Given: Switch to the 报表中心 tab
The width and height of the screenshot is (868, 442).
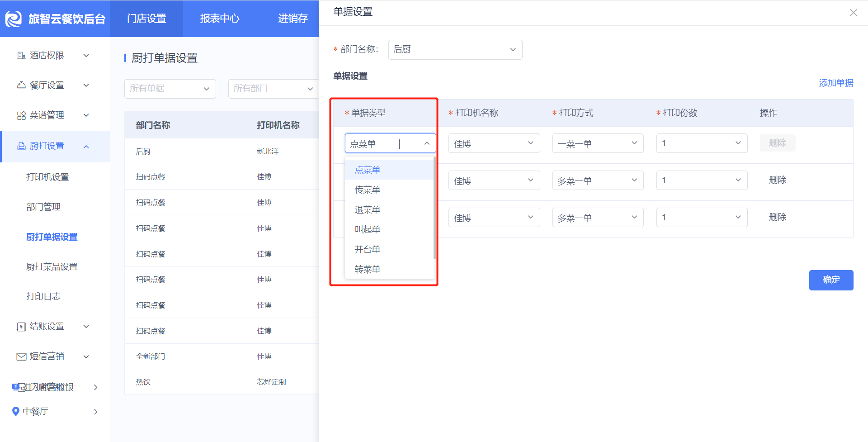Looking at the screenshot, I should (x=220, y=19).
